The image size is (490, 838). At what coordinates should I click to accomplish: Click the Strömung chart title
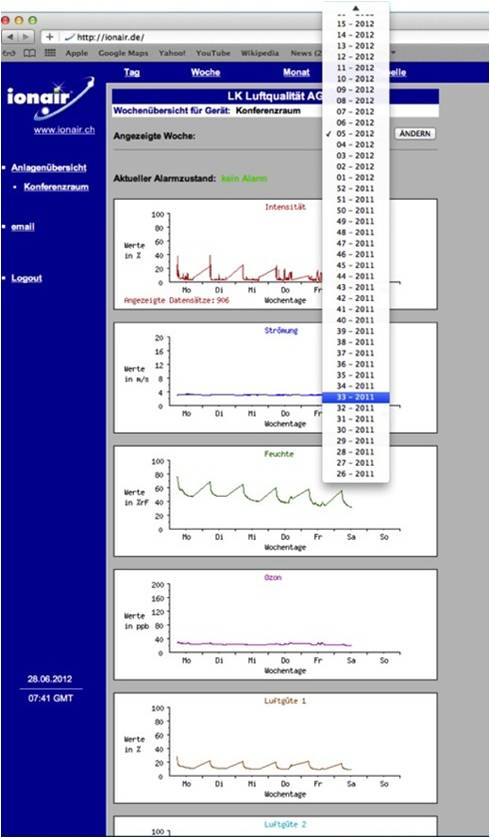[x=281, y=331]
